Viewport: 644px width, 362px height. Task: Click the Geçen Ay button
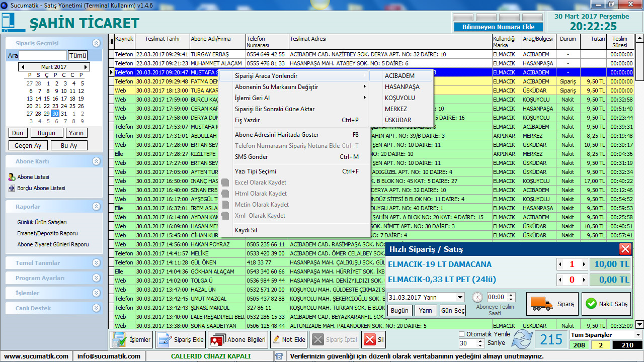coord(28,145)
